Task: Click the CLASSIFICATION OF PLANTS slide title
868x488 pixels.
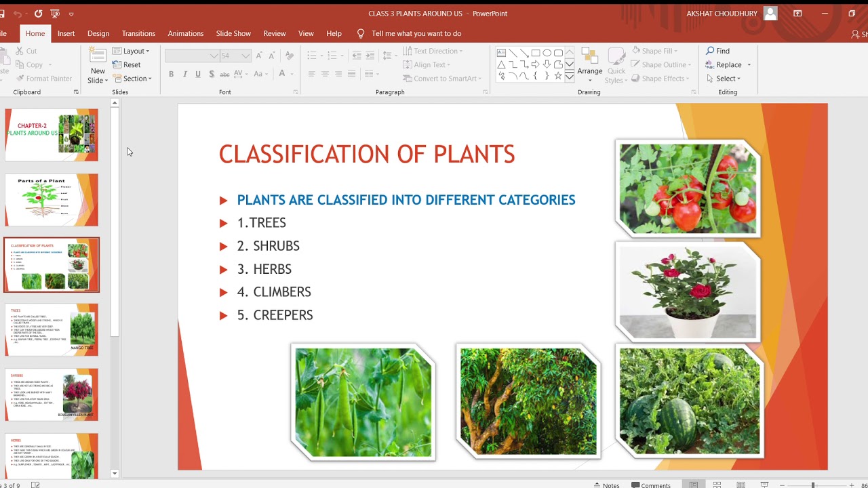Action: click(x=367, y=155)
